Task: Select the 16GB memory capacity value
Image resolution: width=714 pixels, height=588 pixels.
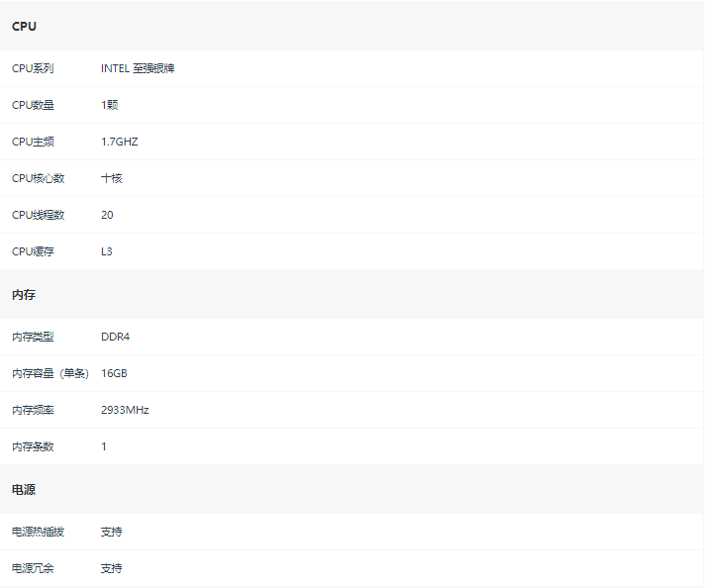Action: pos(114,373)
